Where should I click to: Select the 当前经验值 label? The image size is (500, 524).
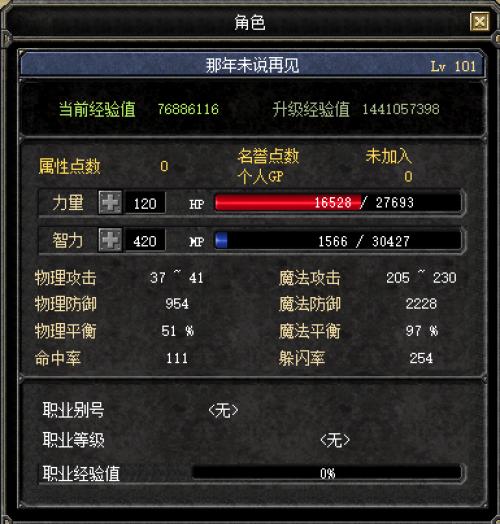tap(97, 109)
